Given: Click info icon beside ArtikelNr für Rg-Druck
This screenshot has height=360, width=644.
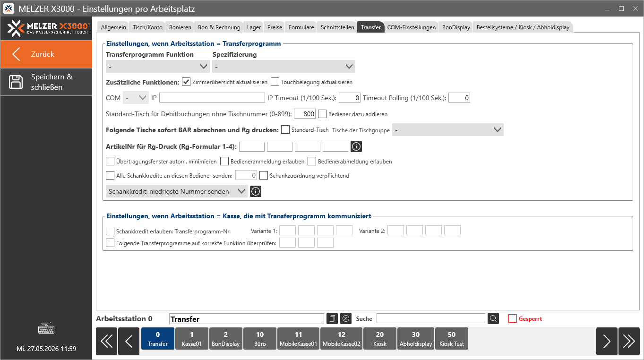Looking at the screenshot, I should [356, 146].
